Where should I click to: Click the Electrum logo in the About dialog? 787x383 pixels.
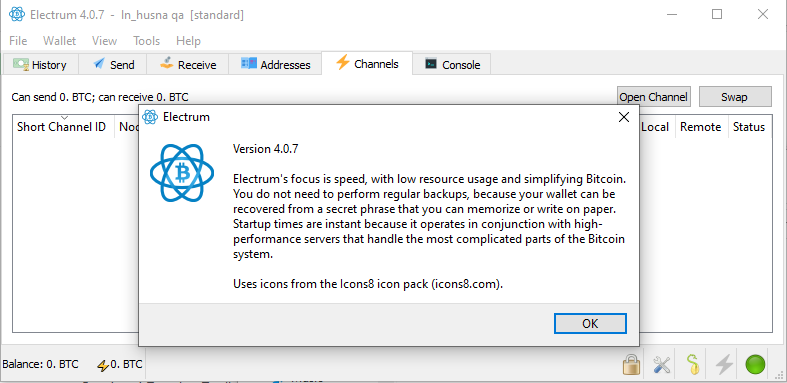(182, 173)
